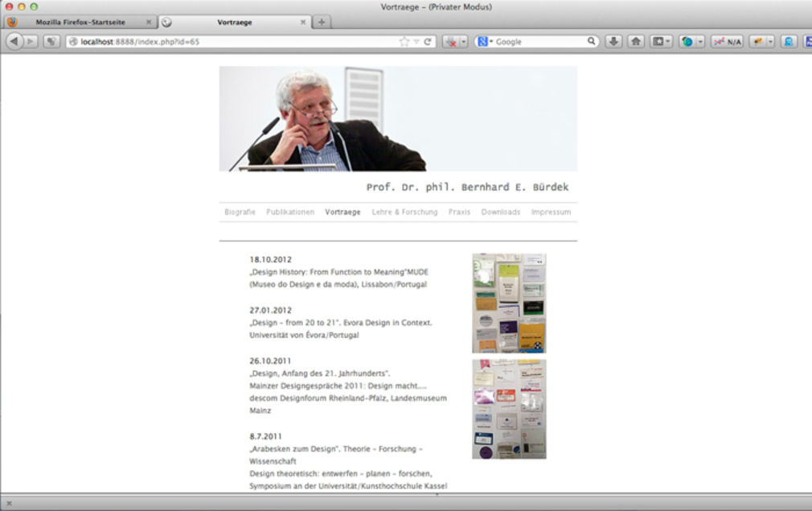This screenshot has width=812, height=511.
Task: Click the orange add-on toolbar icon
Action: (x=757, y=42)
